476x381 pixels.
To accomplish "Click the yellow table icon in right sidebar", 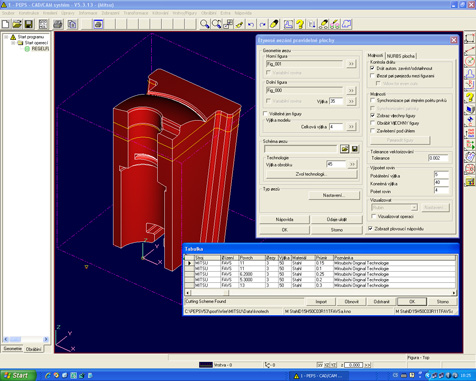I will click(470, 181).
